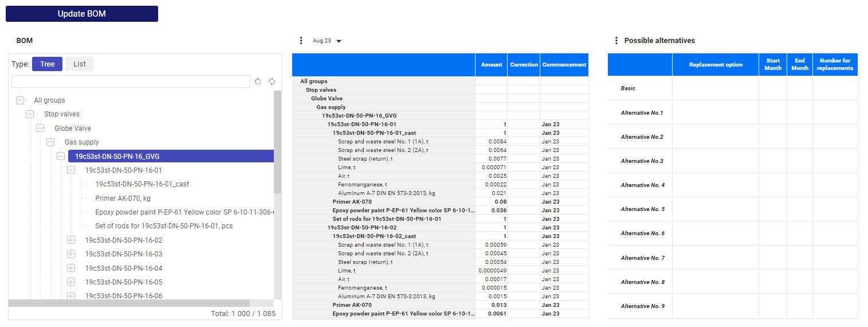The image size is (868, 327).
Task: Click the Number for replacements header
Action: [835, 65]
